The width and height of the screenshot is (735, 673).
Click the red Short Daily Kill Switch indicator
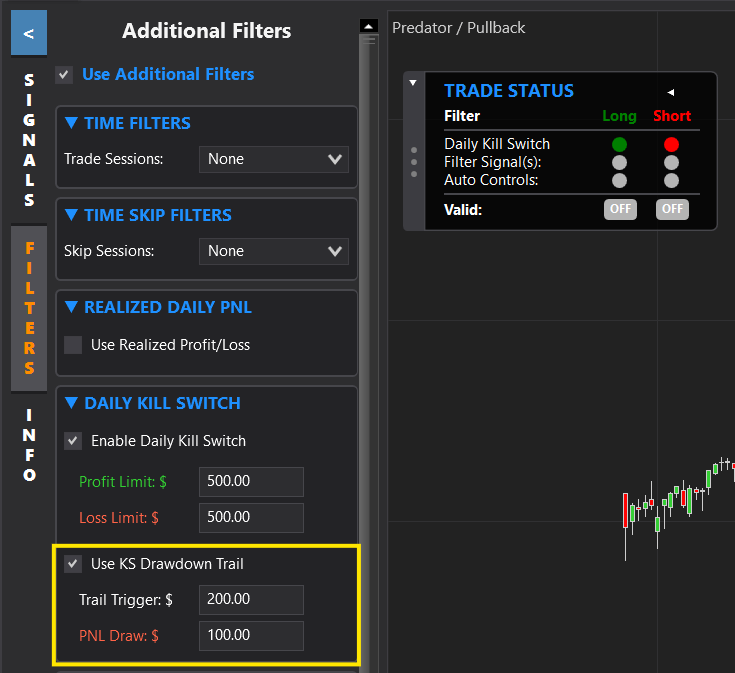point(671,144)
